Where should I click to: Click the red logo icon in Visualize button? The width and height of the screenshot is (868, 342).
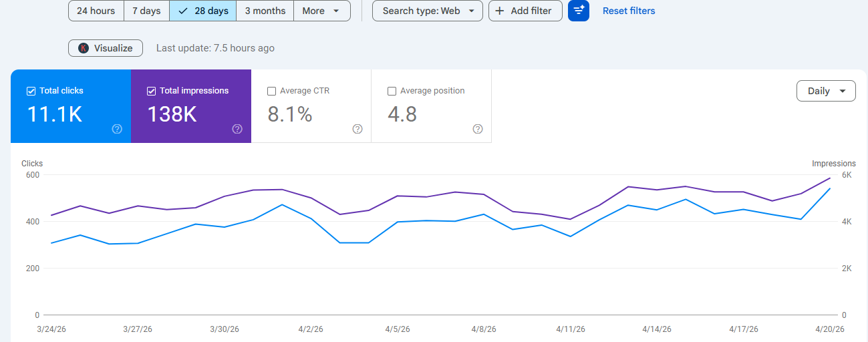[x=84, y=48]
